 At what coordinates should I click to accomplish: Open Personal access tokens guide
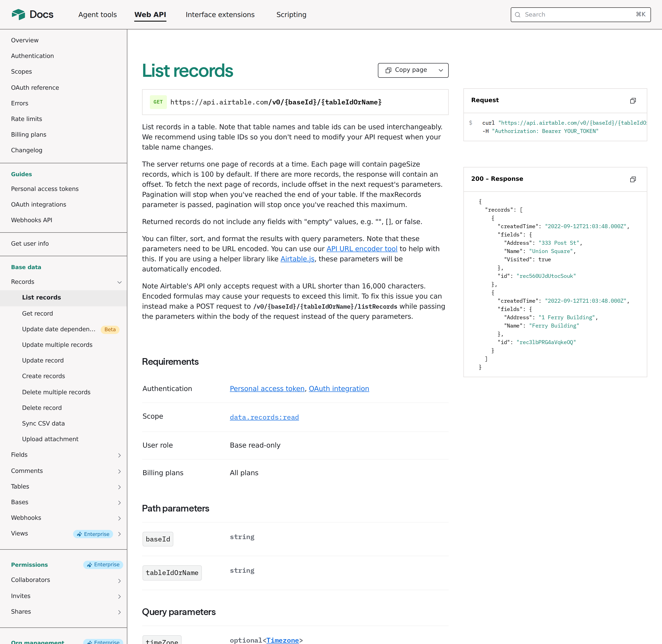[x=45, y=189]
